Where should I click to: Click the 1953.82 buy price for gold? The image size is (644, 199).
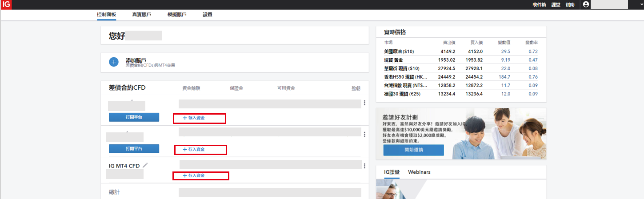point(474,60)
